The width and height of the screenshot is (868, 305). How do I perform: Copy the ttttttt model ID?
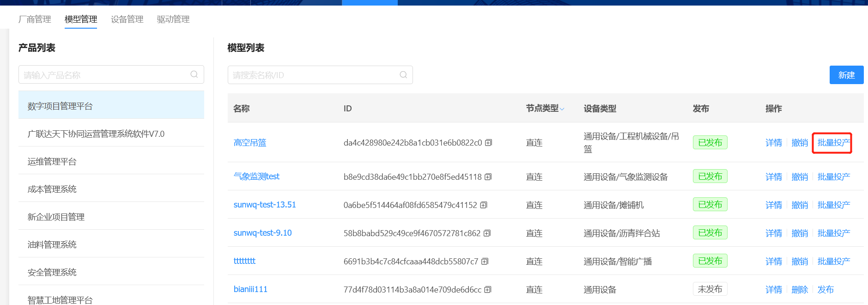[485, 262]
